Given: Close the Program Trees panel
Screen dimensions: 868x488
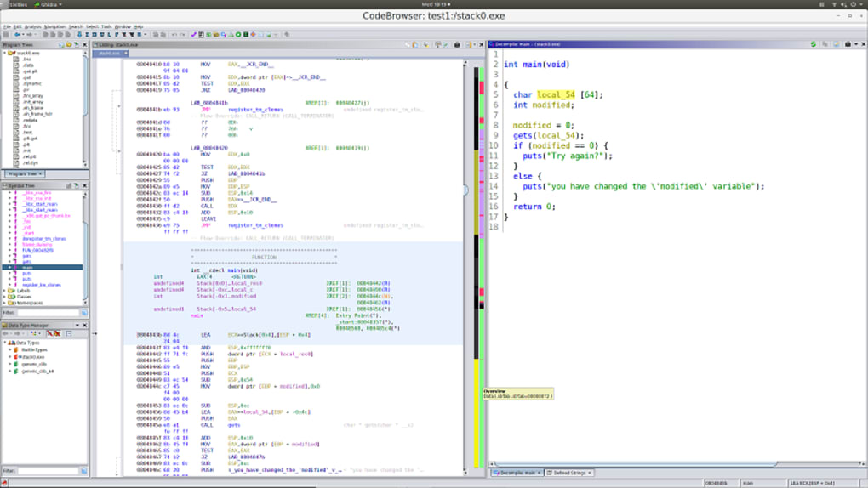Looking at the screenshot, I should point(83,44).
